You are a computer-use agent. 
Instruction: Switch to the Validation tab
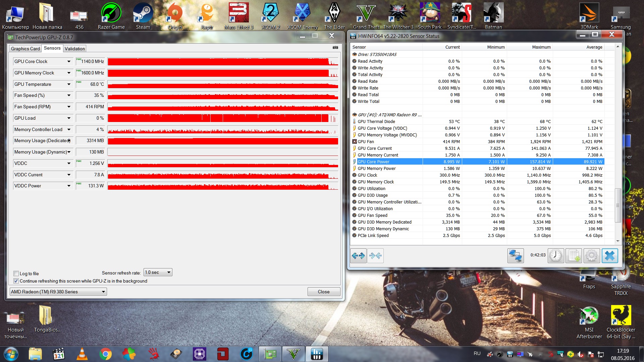point(74,49)
